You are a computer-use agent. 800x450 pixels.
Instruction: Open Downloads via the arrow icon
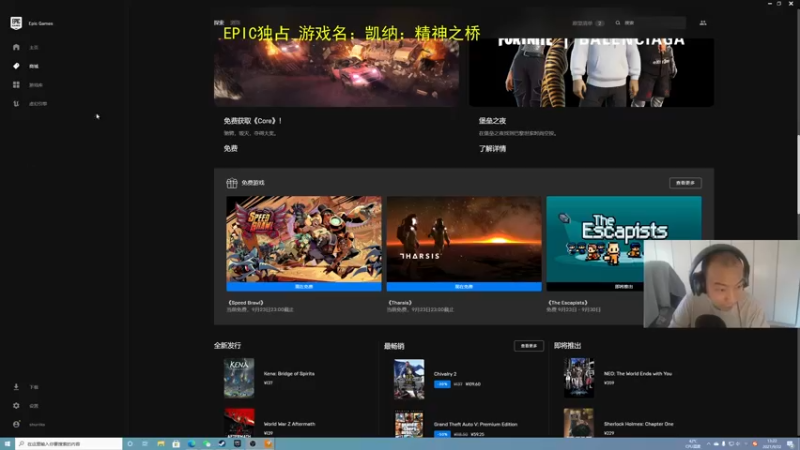coord(16,387)
